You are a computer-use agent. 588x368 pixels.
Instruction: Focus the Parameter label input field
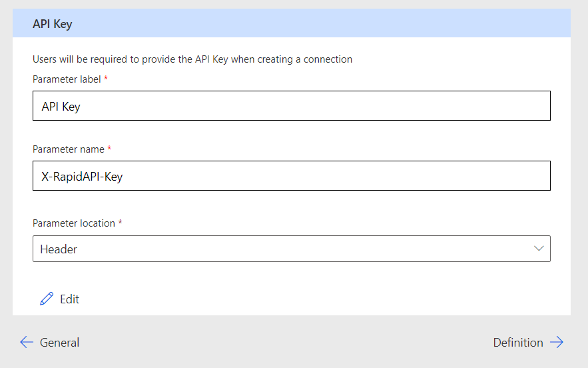[x=291, y=106]
